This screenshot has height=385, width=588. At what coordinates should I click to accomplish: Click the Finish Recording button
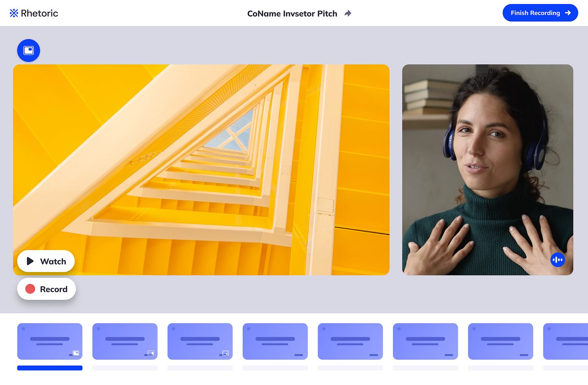(x=540, y=13)
